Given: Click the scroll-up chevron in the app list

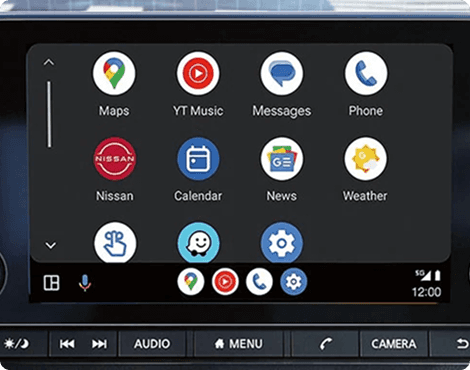Looking at the screenshot, I should click(49, 62).
